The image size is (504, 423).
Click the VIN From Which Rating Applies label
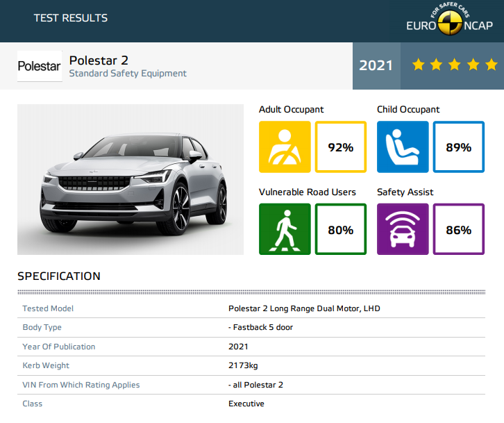click(81, 385)
